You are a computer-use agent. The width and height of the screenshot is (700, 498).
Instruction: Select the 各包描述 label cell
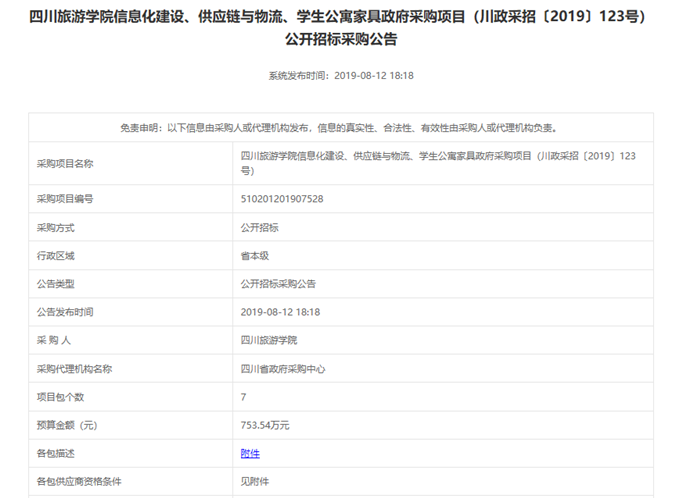click(131, 453)
